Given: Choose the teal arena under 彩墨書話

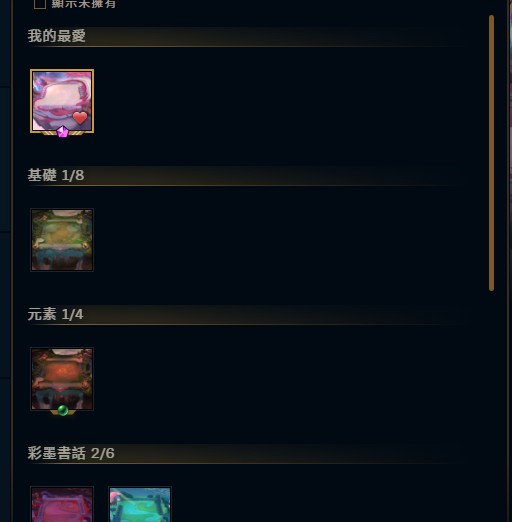Looking at the screenshot, I should pyautogui.click(x=140, y=504).
